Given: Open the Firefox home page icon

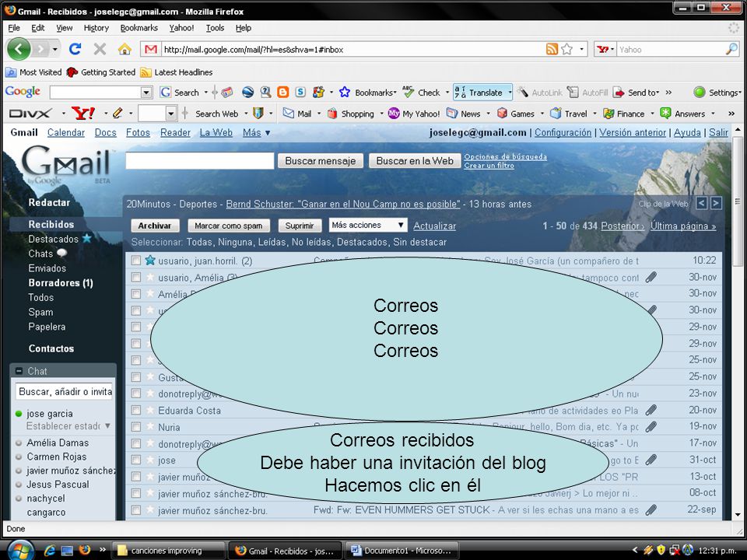Looking at the screenshot, I should 124,49.
